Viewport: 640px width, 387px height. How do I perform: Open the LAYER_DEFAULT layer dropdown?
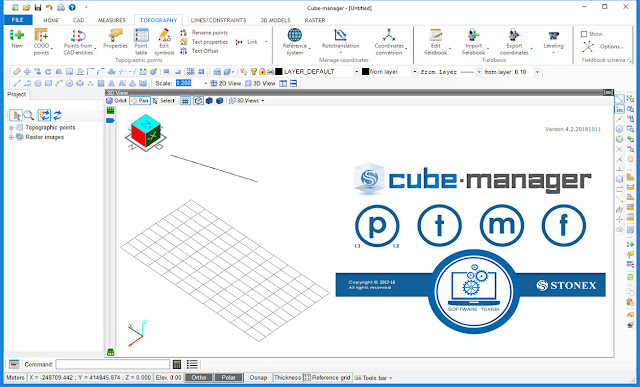point(356,72)
